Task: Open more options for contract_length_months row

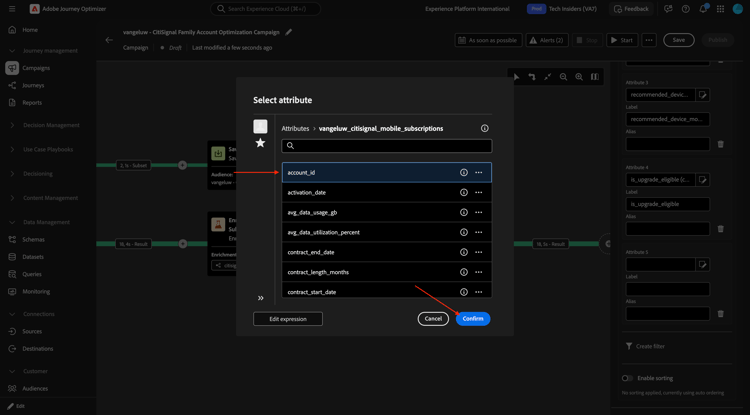Action: click(478, 272)
